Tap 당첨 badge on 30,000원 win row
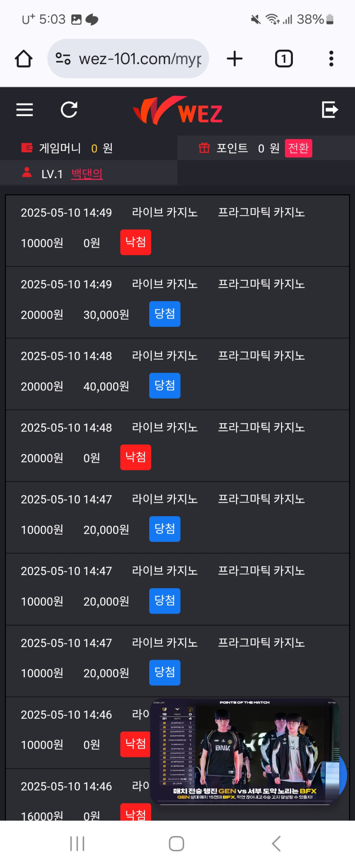 click(165, 314)
